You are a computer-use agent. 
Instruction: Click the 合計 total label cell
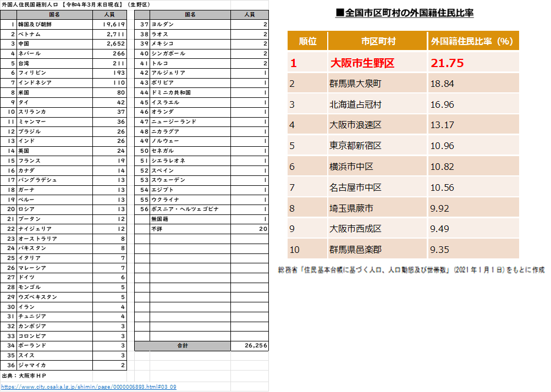182,346
